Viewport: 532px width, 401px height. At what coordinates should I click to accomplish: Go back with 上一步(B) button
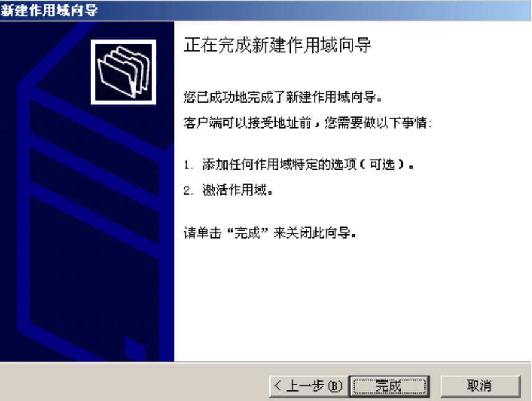click(309, 386)
